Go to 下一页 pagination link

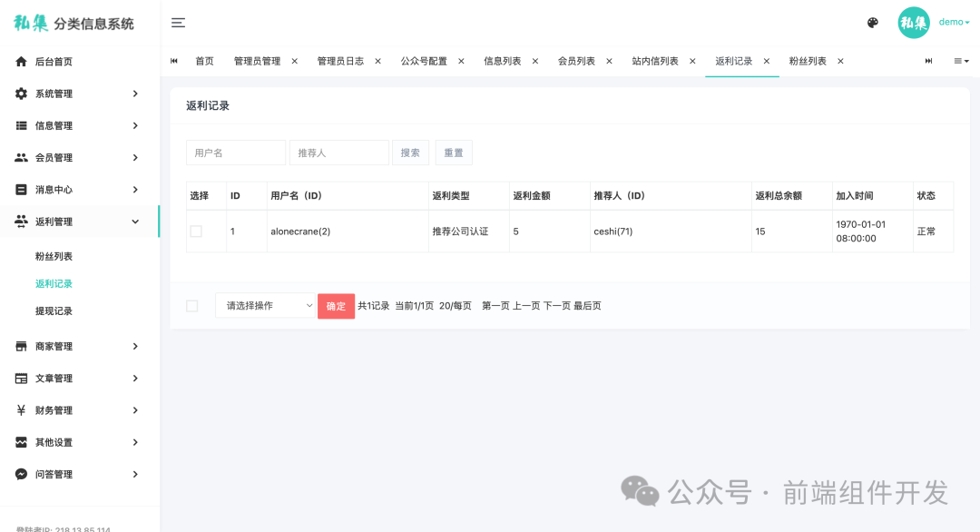pos(557,306)
